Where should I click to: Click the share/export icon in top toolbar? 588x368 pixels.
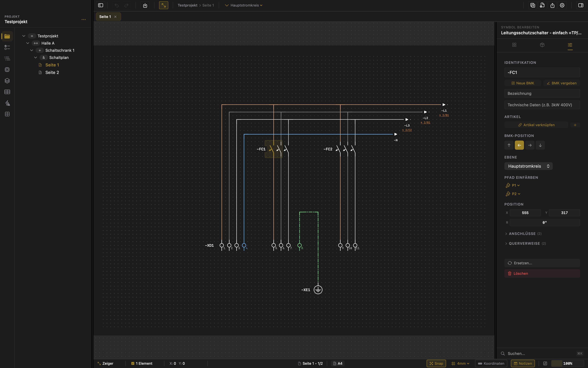[x=552, y=5]
